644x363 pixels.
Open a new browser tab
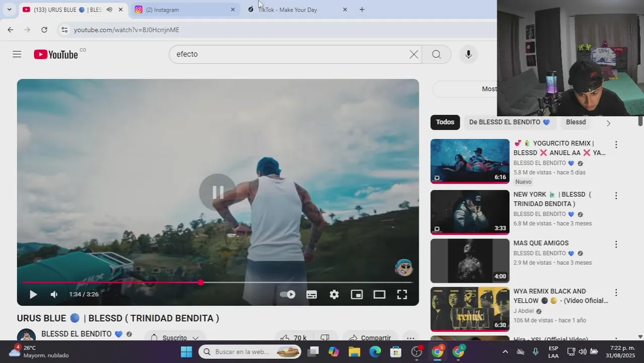[x=362, y=10]
